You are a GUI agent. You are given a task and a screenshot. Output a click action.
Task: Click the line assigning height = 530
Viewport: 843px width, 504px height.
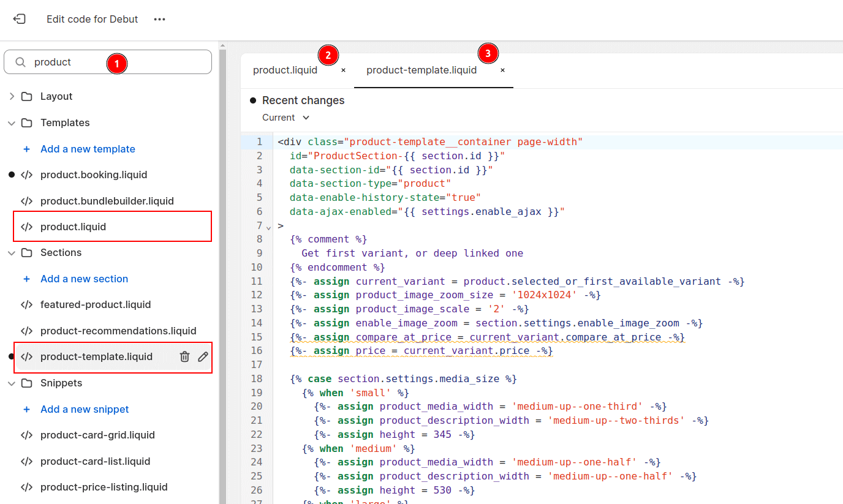coord(395,490)
